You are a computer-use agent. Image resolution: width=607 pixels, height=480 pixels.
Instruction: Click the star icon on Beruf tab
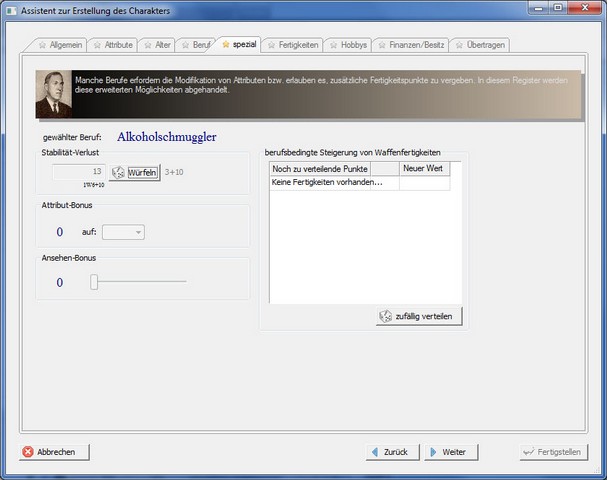pyautogui.click(x=186, y=45)
